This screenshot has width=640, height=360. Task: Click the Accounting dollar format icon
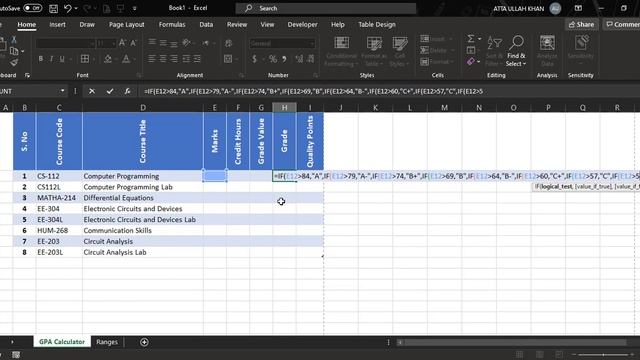(254, 59)
